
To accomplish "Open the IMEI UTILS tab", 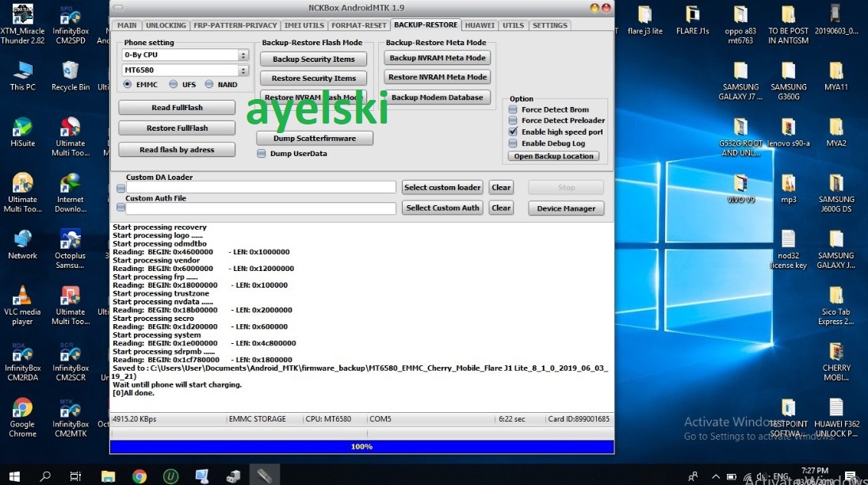I will point(304,25).
